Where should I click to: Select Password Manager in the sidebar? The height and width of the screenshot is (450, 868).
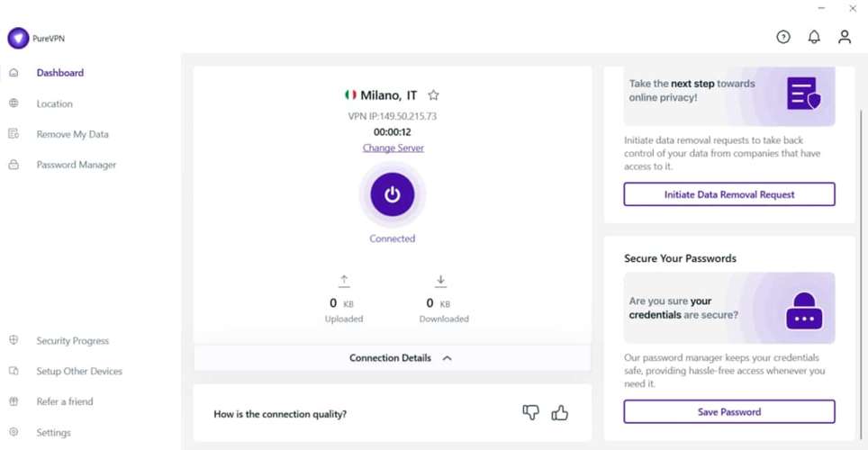76,165
